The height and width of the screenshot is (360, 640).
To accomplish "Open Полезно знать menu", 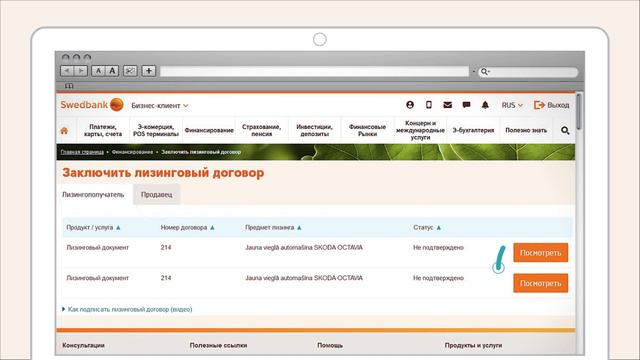I will pyautogui.click(x=526, y=130).
